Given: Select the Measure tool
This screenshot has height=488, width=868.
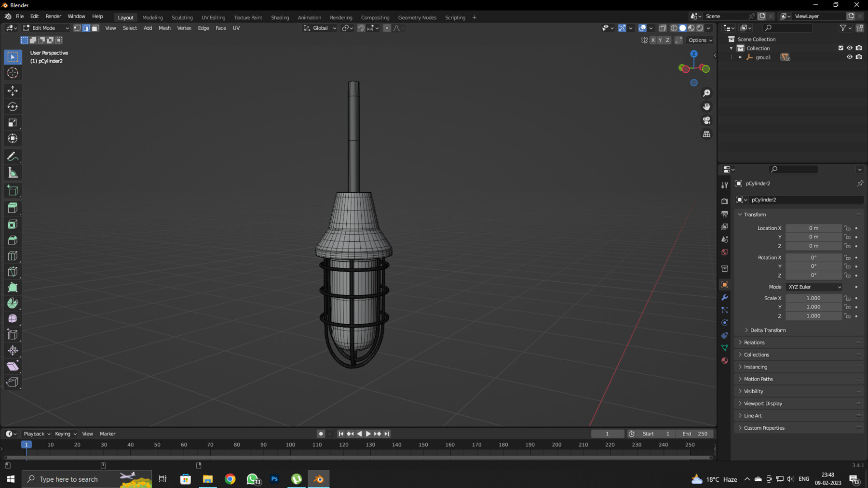Looking at the screenshot, I should pos(13,172).
